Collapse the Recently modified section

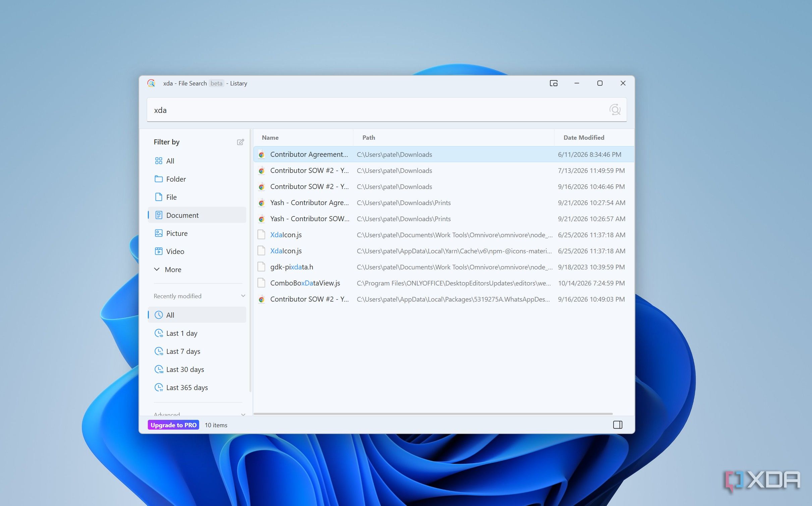coord(243,296)
